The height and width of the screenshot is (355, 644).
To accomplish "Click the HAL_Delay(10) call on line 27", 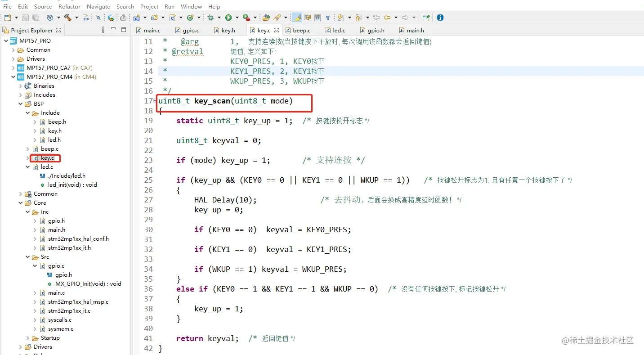I will tap(225, 200).
